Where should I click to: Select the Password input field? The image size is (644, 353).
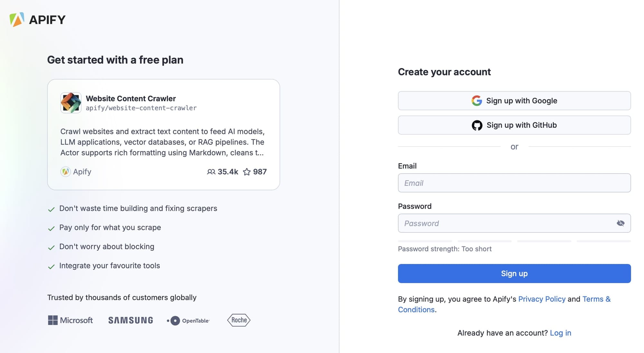coord(514,222)
